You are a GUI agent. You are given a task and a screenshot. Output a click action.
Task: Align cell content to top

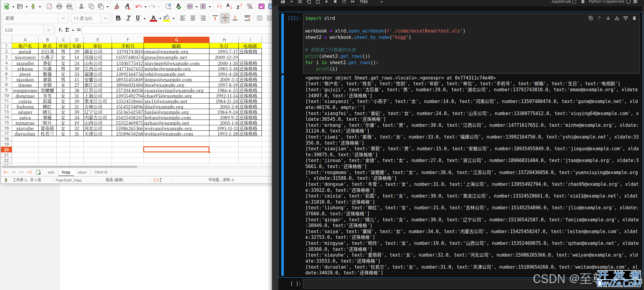click(215, 18)
